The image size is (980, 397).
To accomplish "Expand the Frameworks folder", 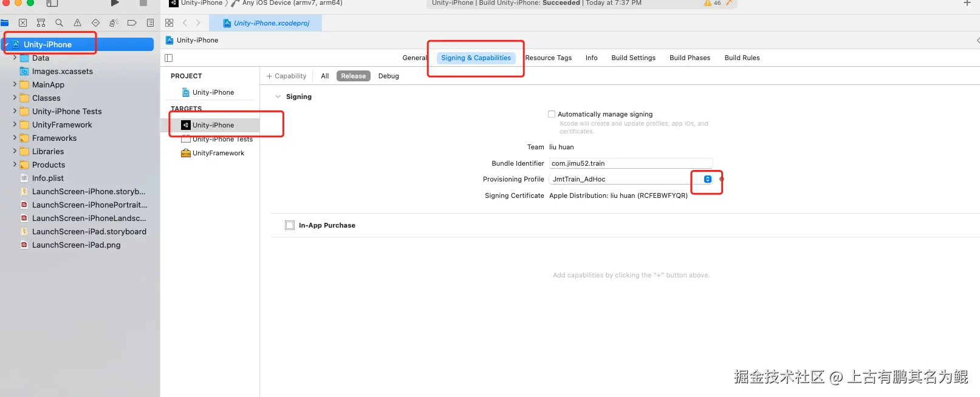I will 15,138.
